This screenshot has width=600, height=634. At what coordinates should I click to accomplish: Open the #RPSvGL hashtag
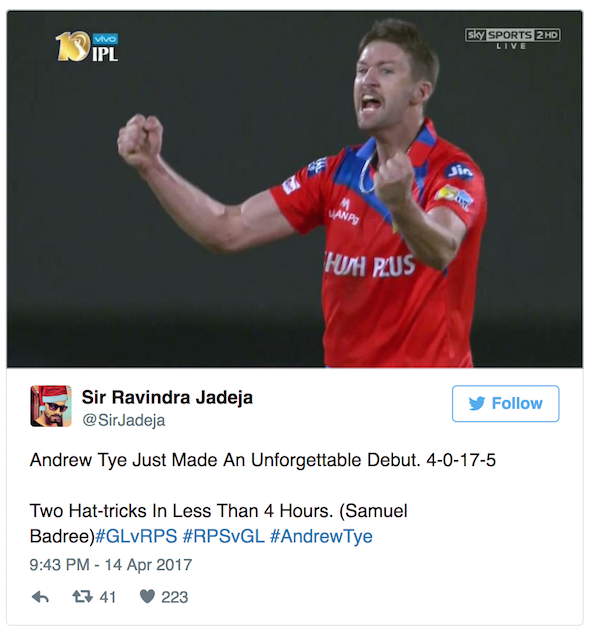click(224, 536)
